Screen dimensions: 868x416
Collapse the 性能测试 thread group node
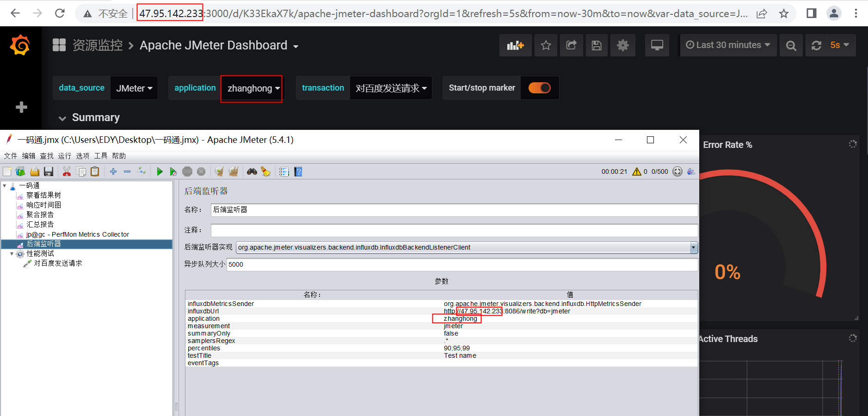coord(12,254)
